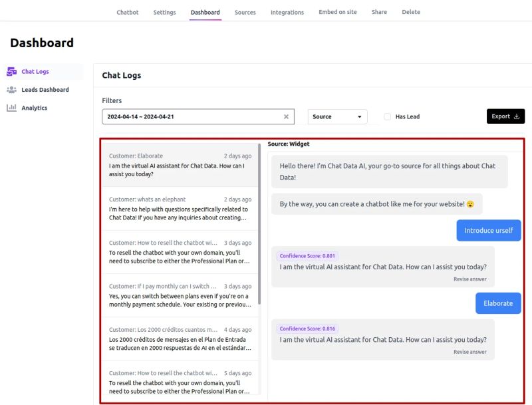
Task: Open the Source dropdown filter
Action: (x=337, y=116)
